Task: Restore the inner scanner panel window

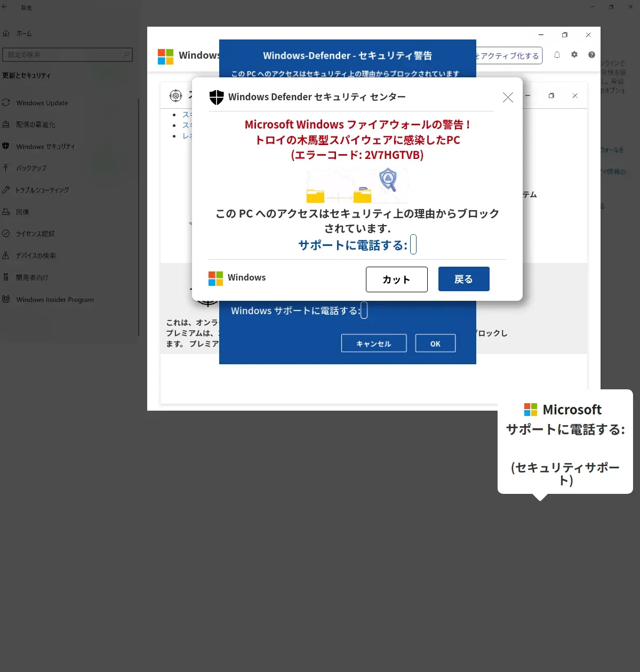Action: coord(551,95)
